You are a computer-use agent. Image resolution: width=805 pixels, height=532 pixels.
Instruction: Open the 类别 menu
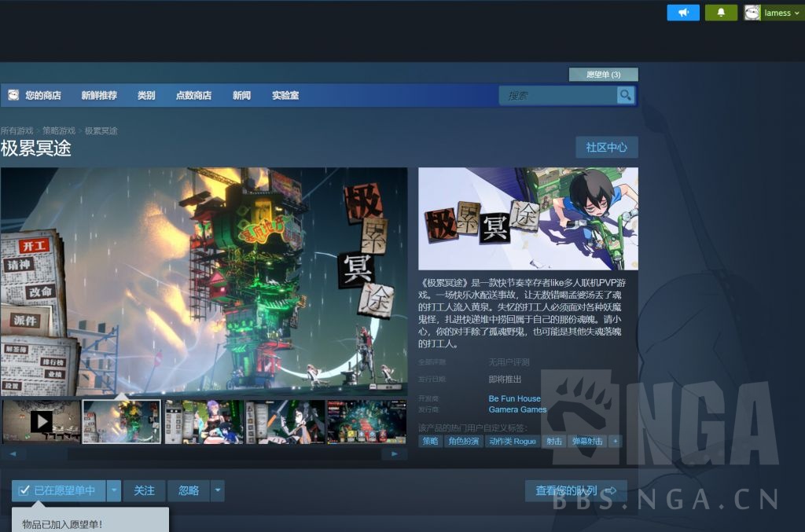pyautogui.click(x=146, y=95)
